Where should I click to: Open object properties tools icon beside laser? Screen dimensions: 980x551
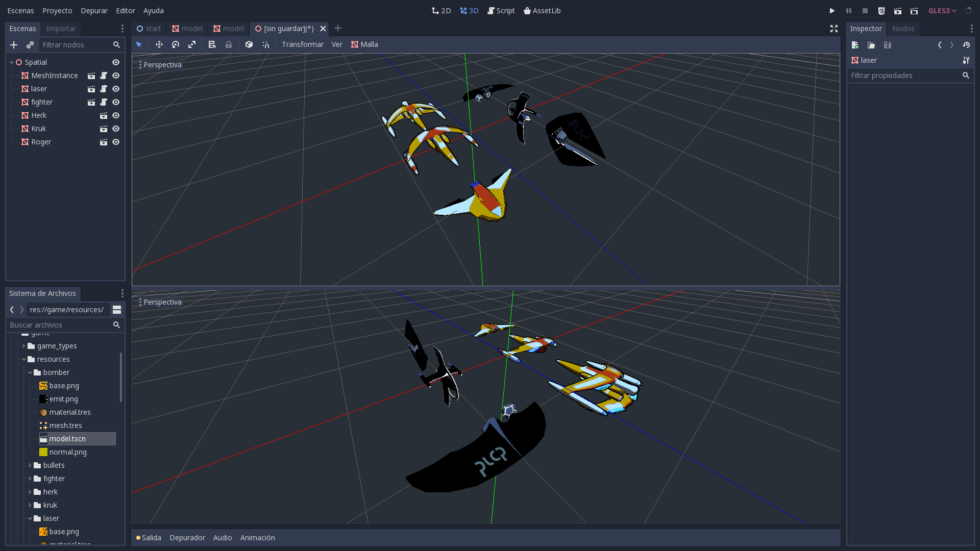pos(966,60)
